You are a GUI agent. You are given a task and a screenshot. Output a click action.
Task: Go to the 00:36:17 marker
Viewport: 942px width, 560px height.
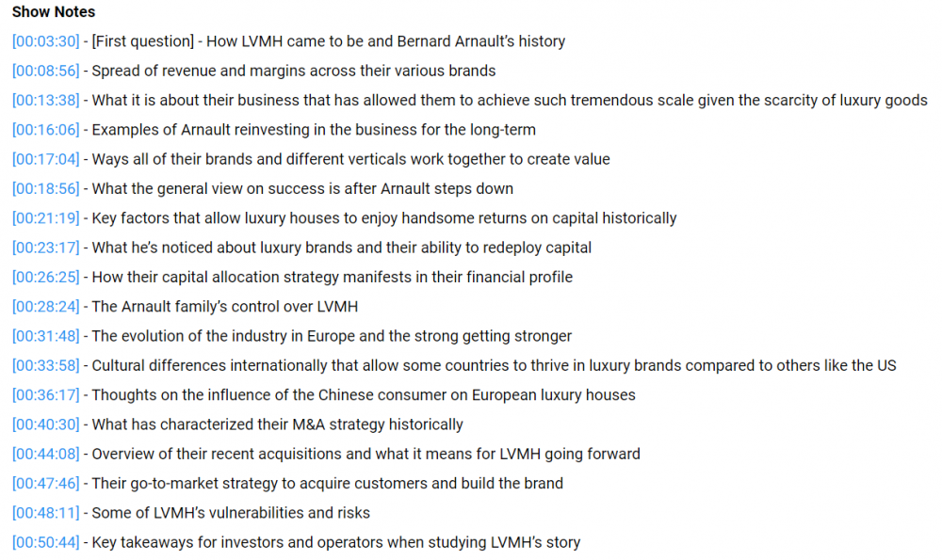(45, 395)
